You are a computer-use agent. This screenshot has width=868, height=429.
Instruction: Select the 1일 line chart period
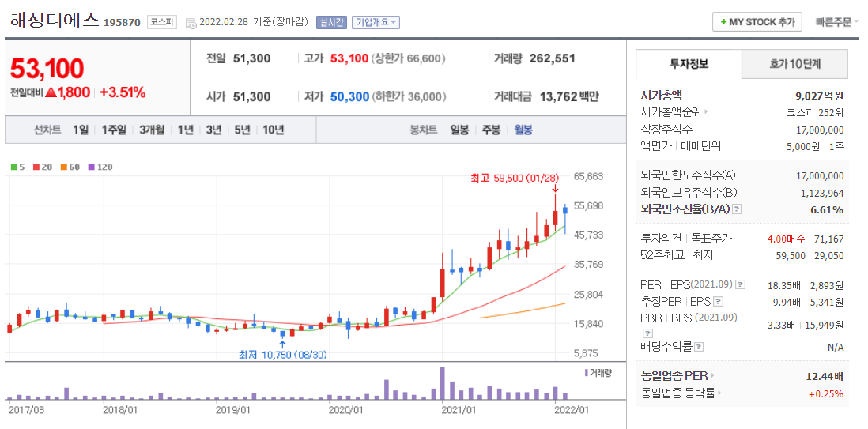(x=81, y=130)
